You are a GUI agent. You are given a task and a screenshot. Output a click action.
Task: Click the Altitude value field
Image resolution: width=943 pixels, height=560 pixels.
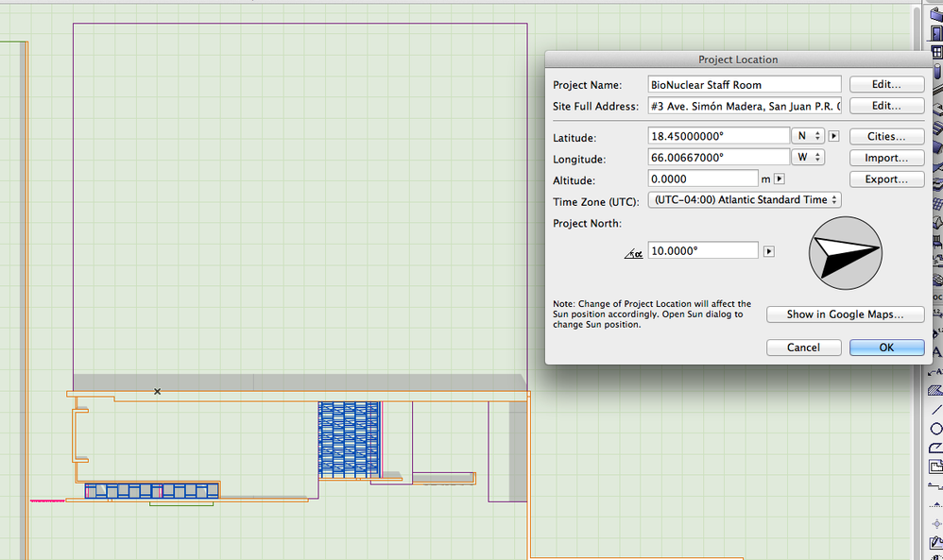(x=703, y=178)
